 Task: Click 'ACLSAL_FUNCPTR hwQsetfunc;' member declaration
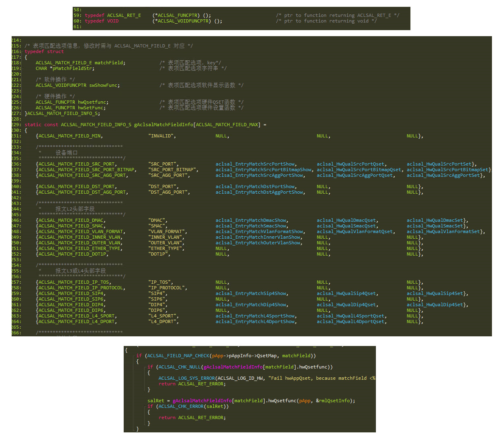[72, 102]
